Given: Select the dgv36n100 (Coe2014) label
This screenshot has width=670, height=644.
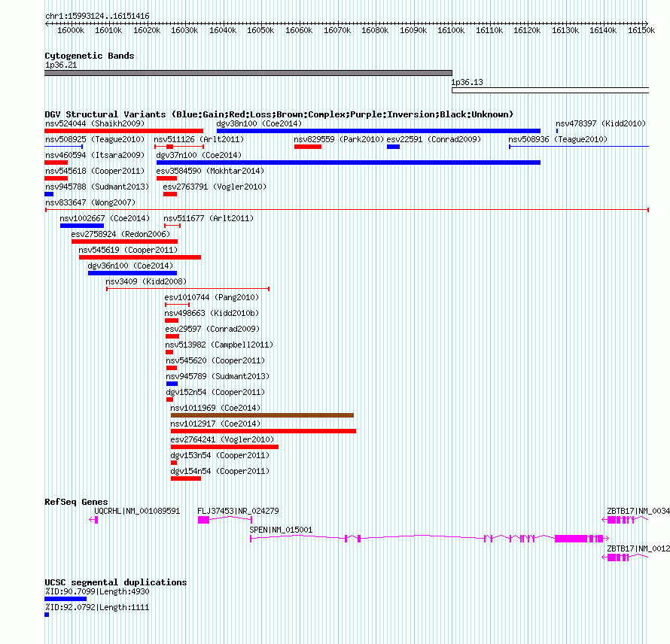Looking at the screenshot, I should 130,266.
